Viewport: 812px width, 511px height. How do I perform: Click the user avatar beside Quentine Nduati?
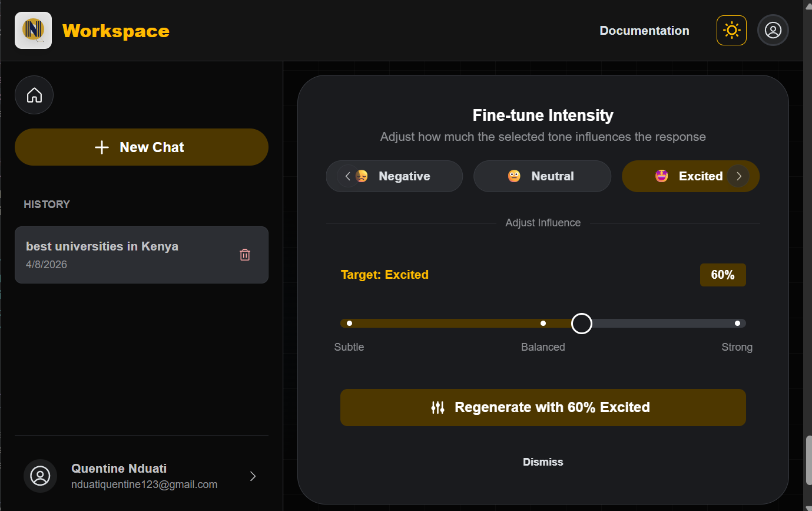coord(40,476)
